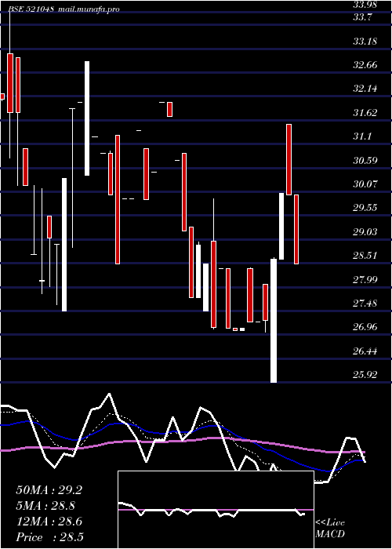Select the 30.07 price axis label
This screenshot has height=549, width=392.
(365, 184)
